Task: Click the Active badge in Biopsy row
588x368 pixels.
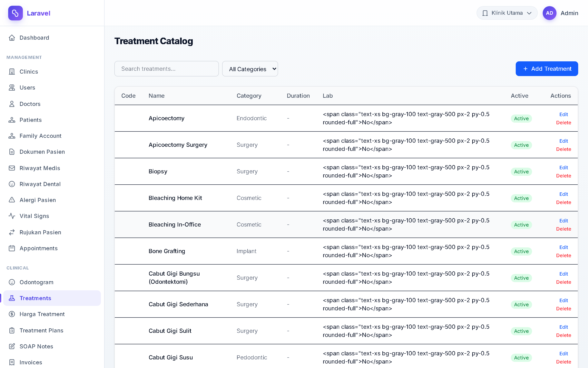Action: pyautogui.click(x=521, y=172)
